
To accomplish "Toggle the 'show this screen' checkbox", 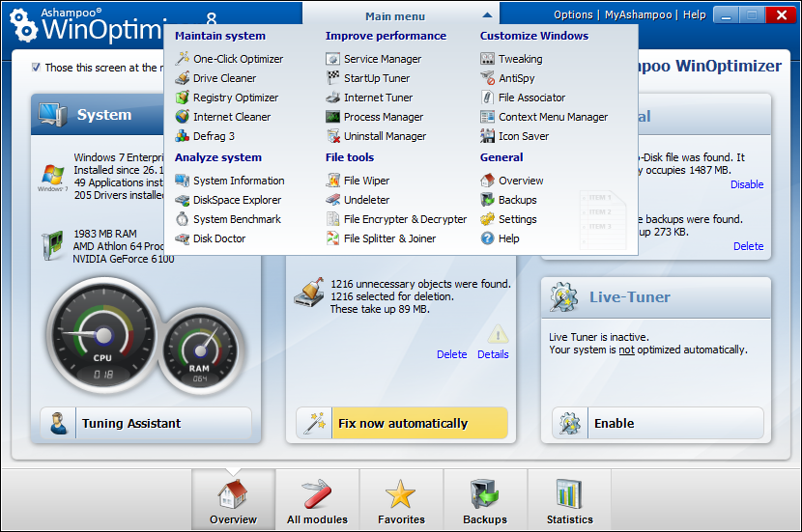I will [x=36, y=67].
